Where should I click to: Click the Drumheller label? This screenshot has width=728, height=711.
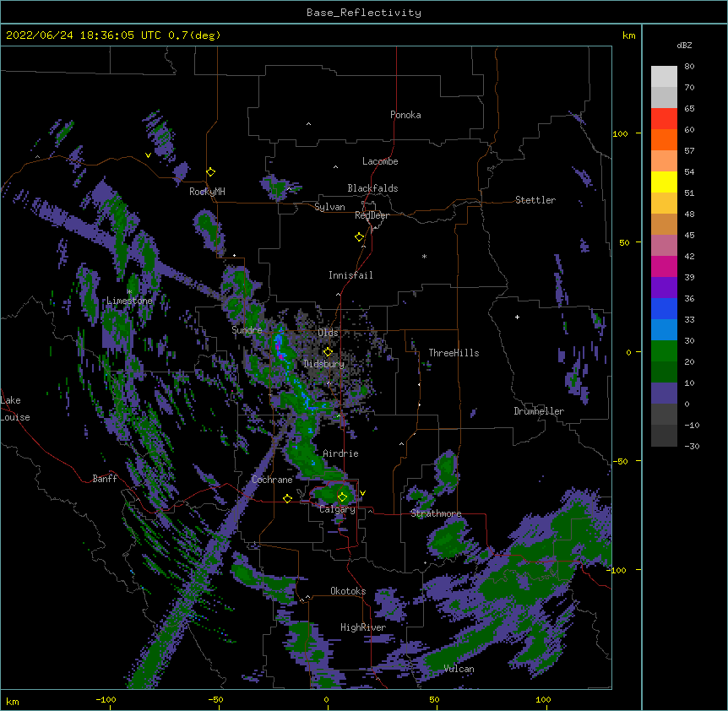[539, 411]
